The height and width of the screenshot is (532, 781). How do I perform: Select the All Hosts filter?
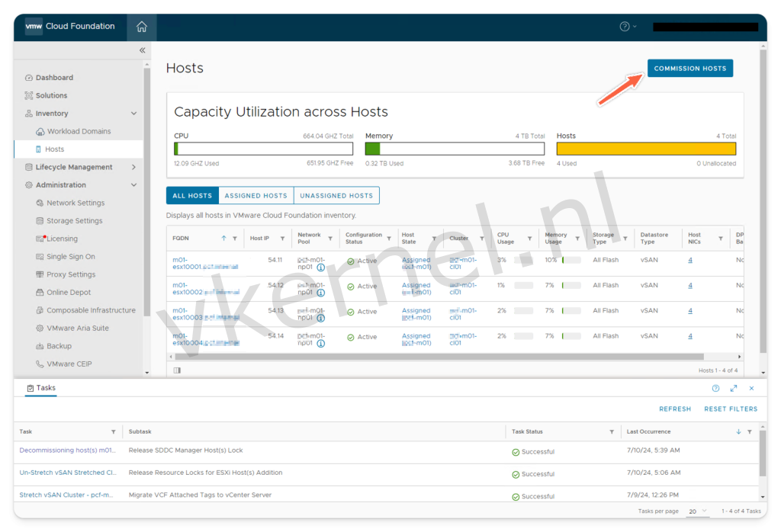point(192,196)
